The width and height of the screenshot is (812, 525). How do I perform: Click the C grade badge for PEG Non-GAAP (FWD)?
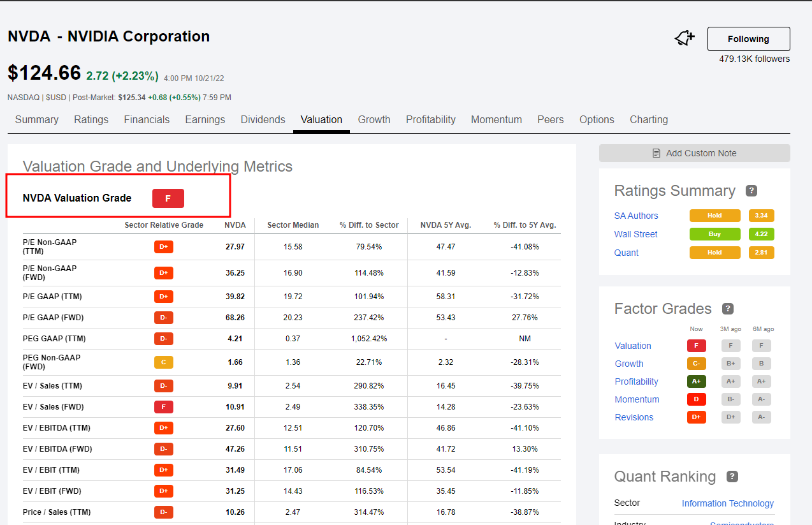point(164,362)
